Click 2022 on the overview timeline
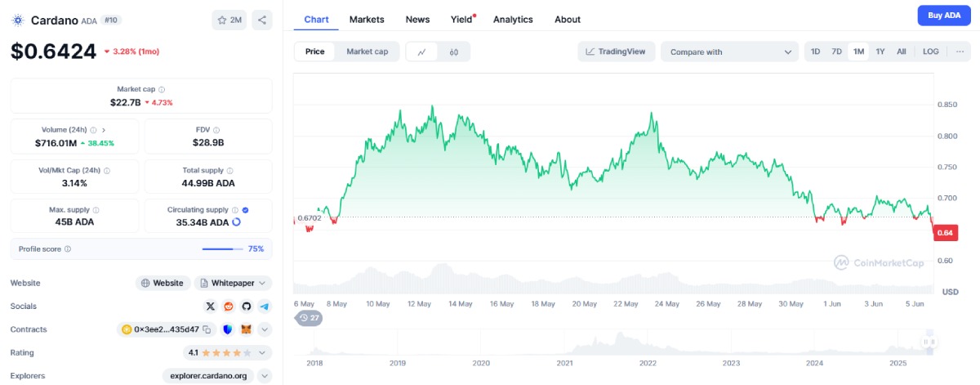The width and height of the screenshot is (980, 385). tap(648, 362)
